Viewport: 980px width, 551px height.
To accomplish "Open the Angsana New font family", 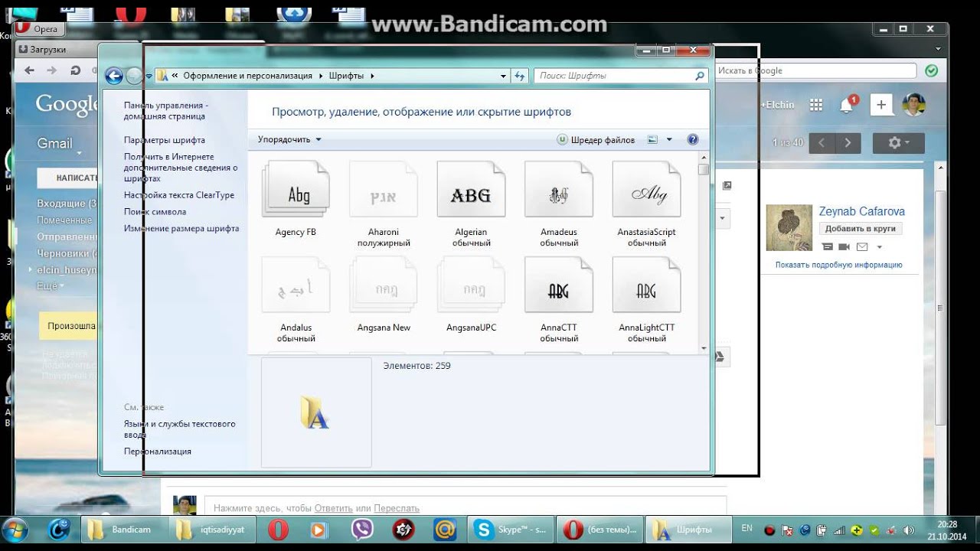I will (384, 294).
